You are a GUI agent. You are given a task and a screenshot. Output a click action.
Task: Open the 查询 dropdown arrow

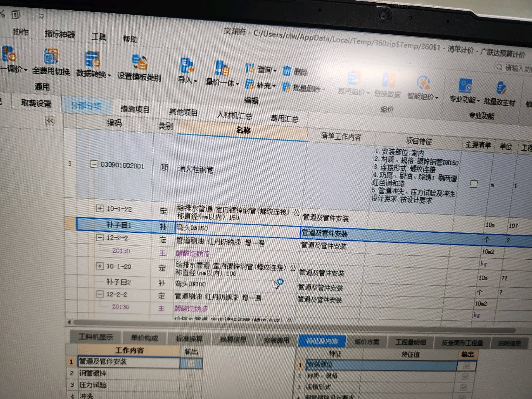pos(275,71)
